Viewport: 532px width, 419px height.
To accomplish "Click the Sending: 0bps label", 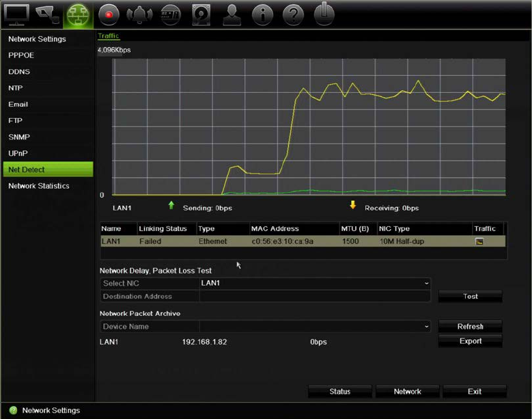I will (208, 208).
